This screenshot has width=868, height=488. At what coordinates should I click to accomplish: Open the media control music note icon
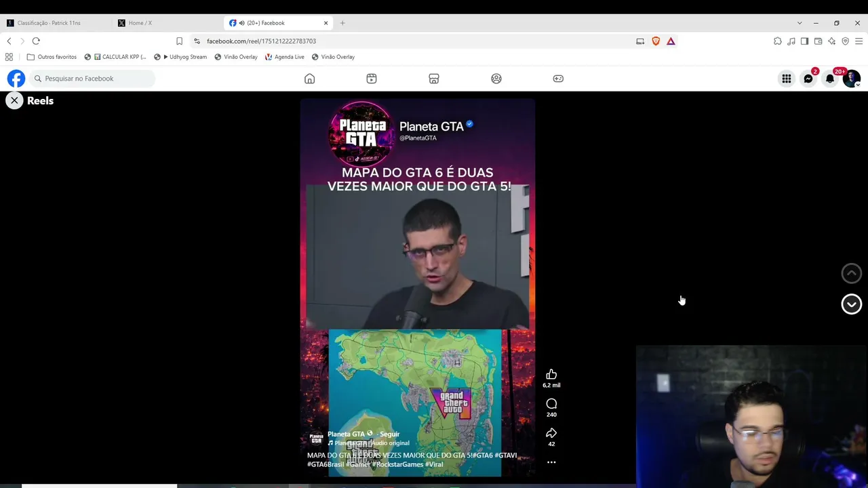(791, 41)
